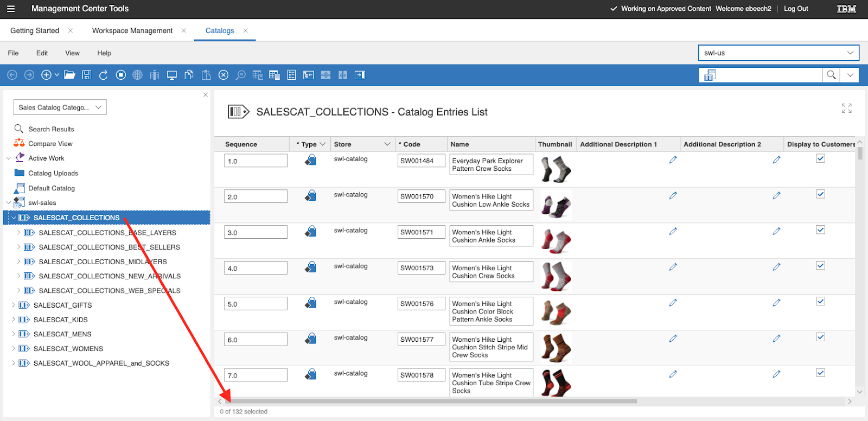Open Compare View in explorer
The image size is (868, 421).
[50, 144]
